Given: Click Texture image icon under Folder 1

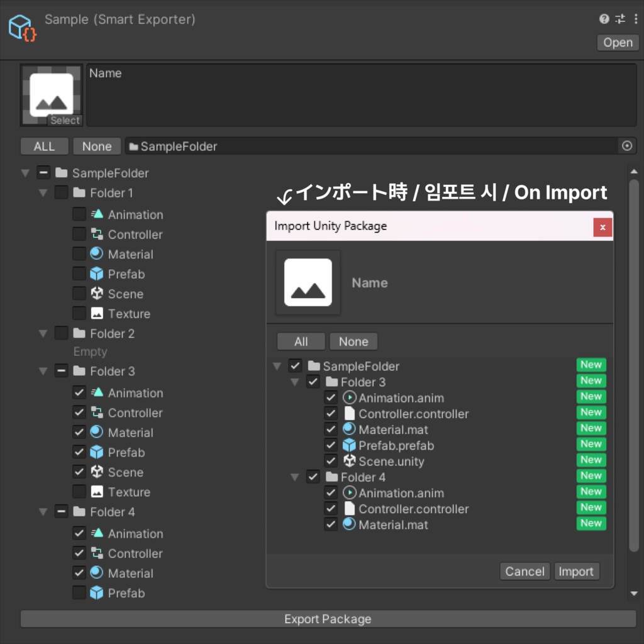Looking at the screenshot, I should (x=97, y=313).
